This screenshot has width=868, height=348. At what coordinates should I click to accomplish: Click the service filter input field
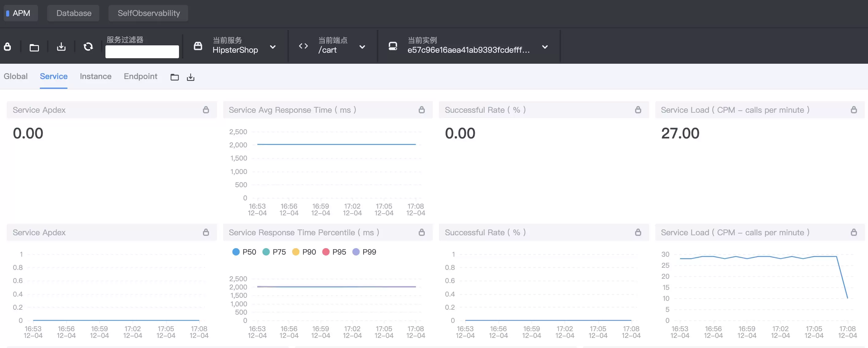(142, 51)
